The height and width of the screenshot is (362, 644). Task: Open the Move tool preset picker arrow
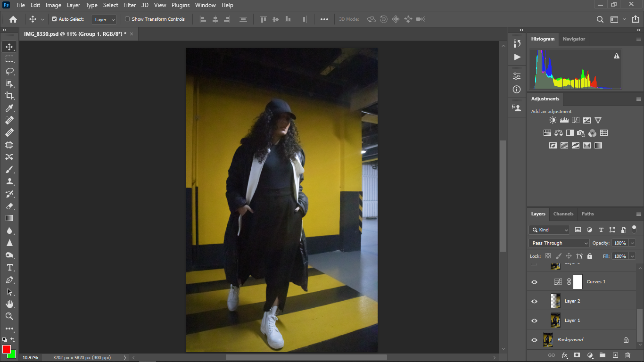[x=42, y=19]
